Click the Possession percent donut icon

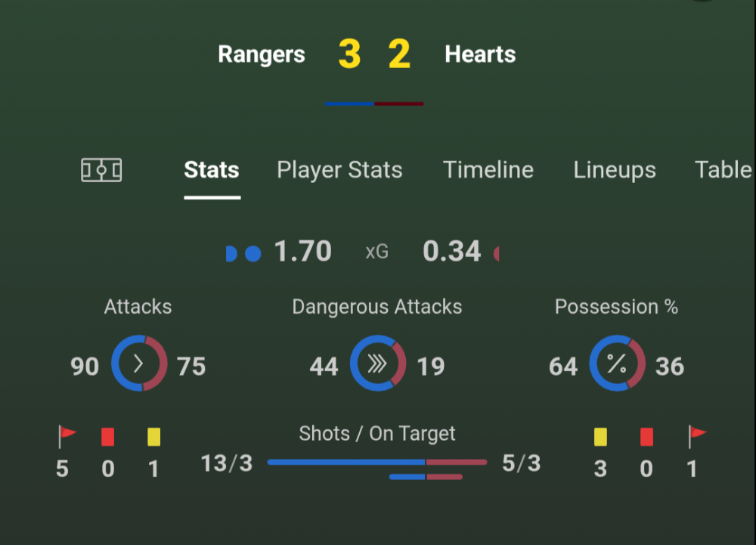[617, 364]
